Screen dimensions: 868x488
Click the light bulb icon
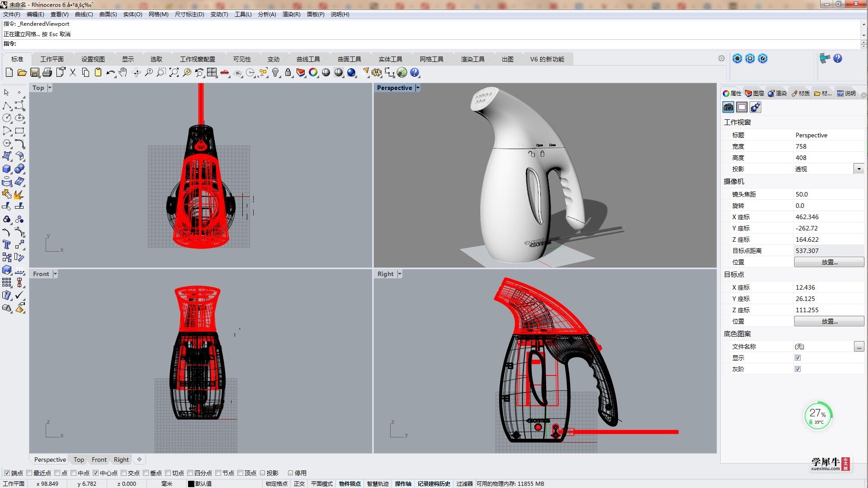pyautogui.click(x=275, y=72)
